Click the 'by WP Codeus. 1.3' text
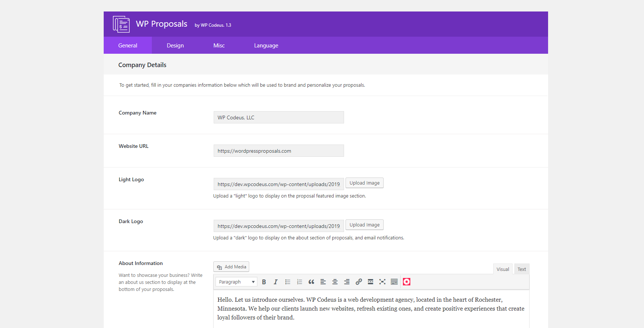The image size is (644, 328). pos(213,25)
